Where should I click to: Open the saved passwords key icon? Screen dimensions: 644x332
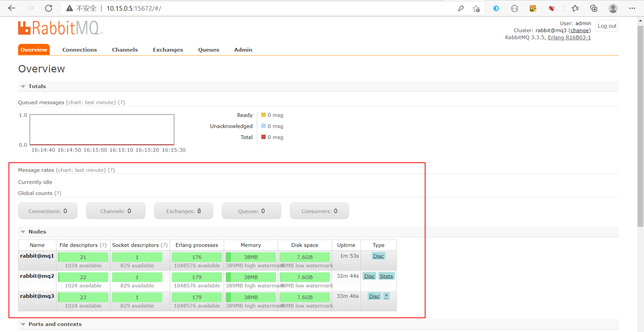(x=461, y=8)
